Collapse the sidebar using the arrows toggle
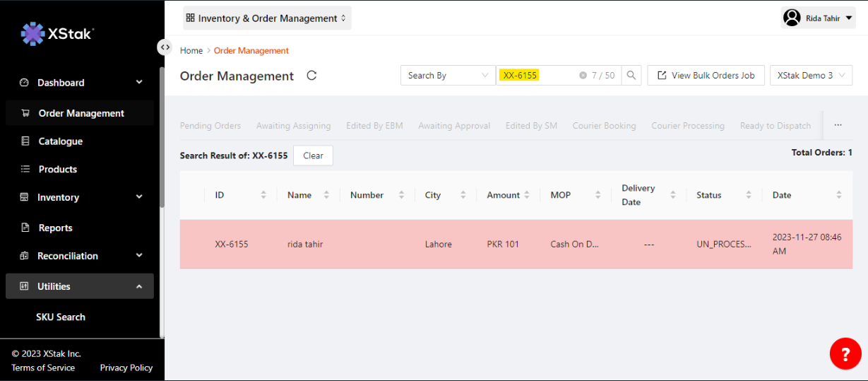The height and width of the screenshot is (381, 868). (x=165, y=47)
